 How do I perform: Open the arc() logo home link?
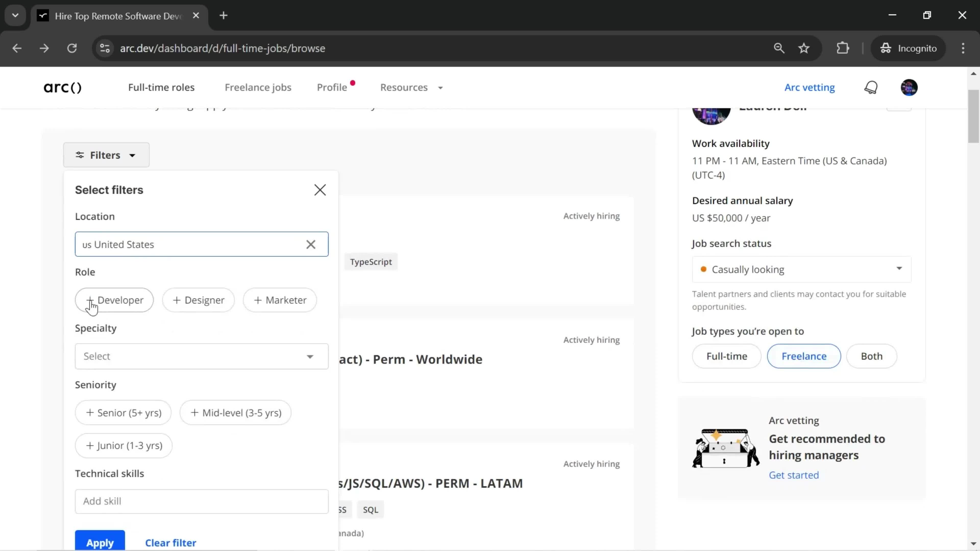pos(62,87)
